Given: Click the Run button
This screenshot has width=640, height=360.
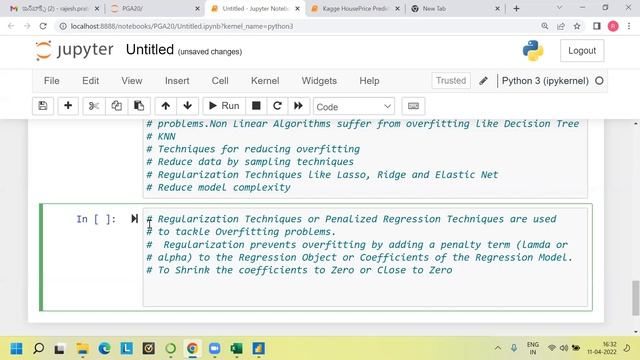Looking at the screenshot, I should coord(224,106).
